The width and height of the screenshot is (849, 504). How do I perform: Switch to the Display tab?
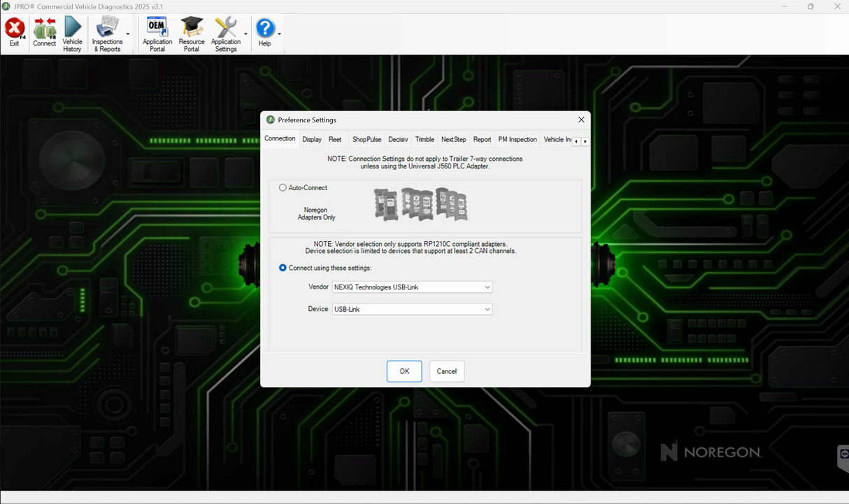312,139
